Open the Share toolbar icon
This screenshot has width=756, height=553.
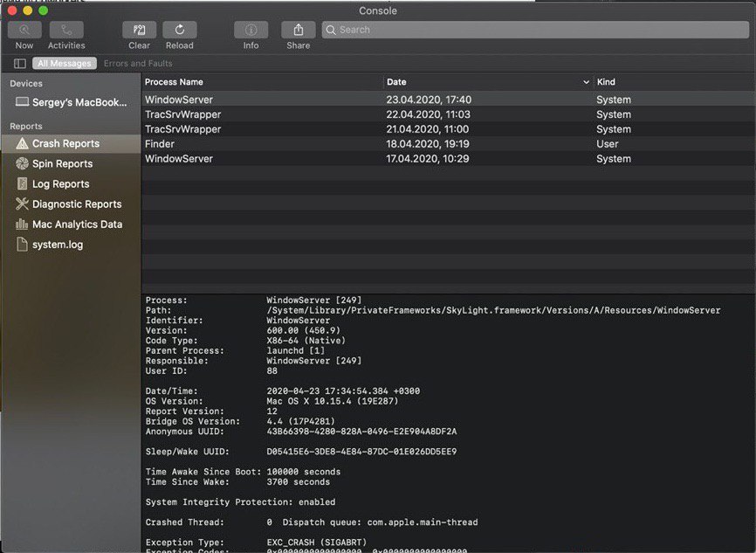click(x=299, y=30)
